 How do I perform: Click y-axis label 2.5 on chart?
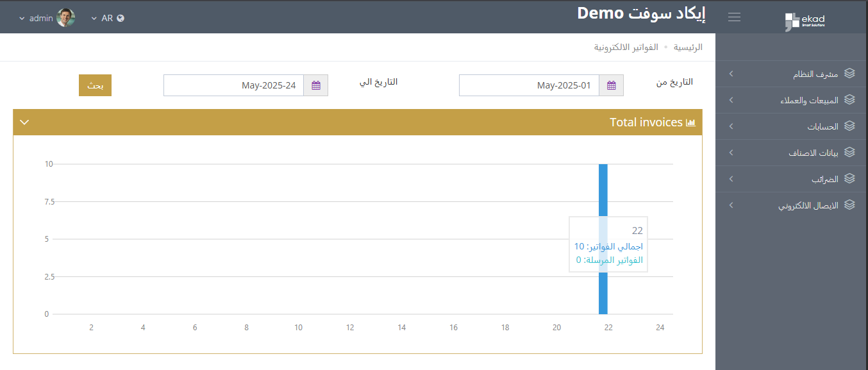tap(49, 277)
